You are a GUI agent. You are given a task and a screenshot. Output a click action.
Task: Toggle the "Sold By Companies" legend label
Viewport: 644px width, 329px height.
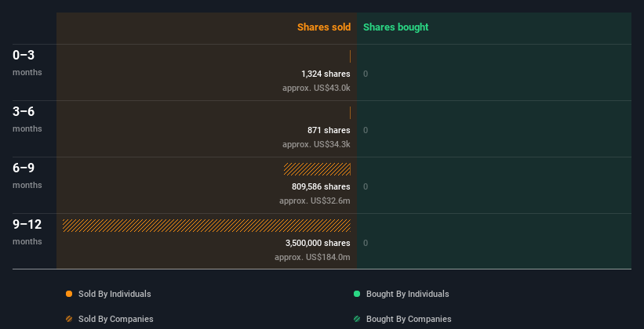click(115, 319)
